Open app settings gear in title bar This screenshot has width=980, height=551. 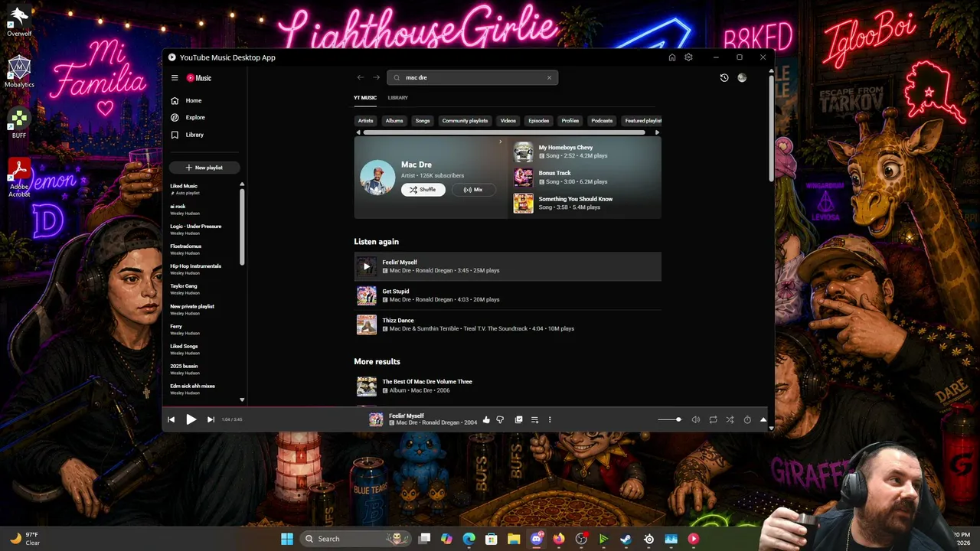pyautogui.click(x=688, y=57)
